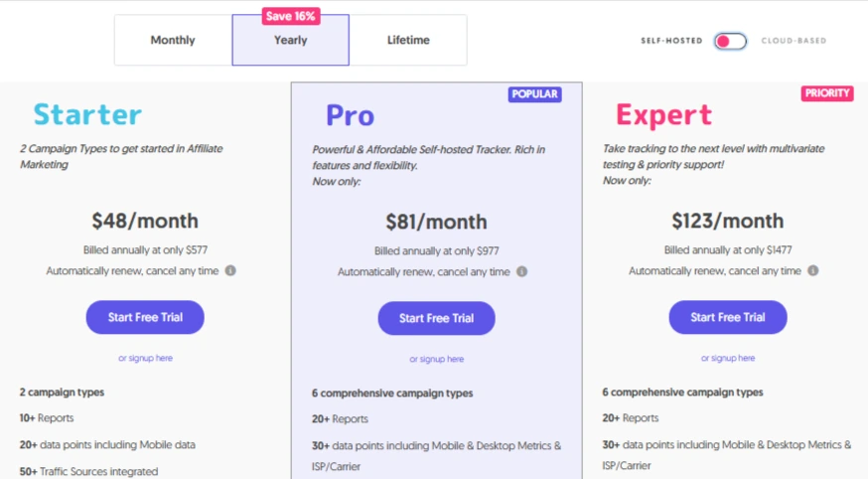Screen dimensions: 868x479
Task: Click the SELF-HOSTED label
Action: 671,41
